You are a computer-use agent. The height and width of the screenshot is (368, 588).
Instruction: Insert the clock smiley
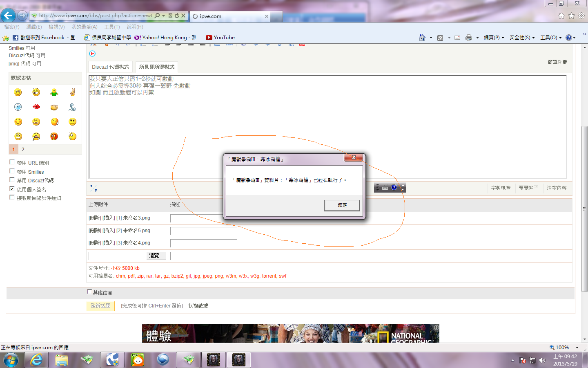(18, 107)
